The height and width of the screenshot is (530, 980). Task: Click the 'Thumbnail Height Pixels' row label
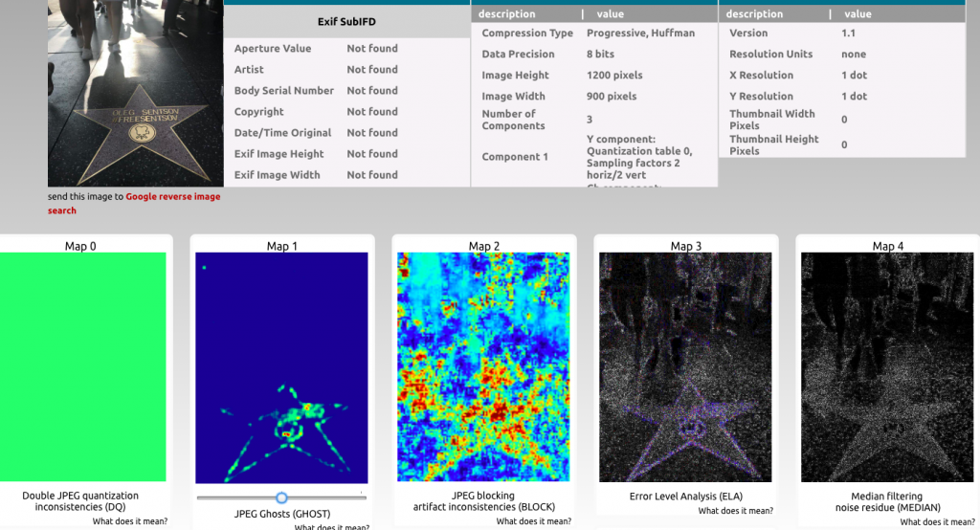(773, 145)
